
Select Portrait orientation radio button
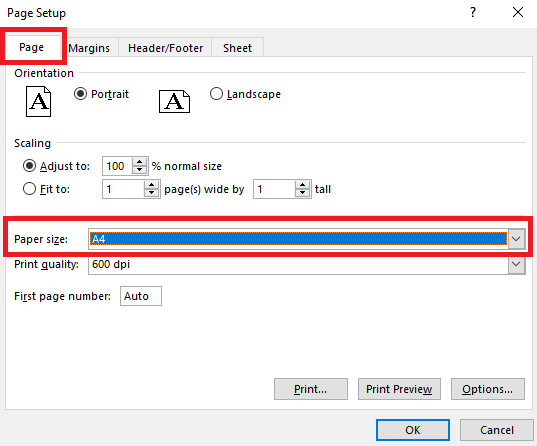tap(80, 94)
